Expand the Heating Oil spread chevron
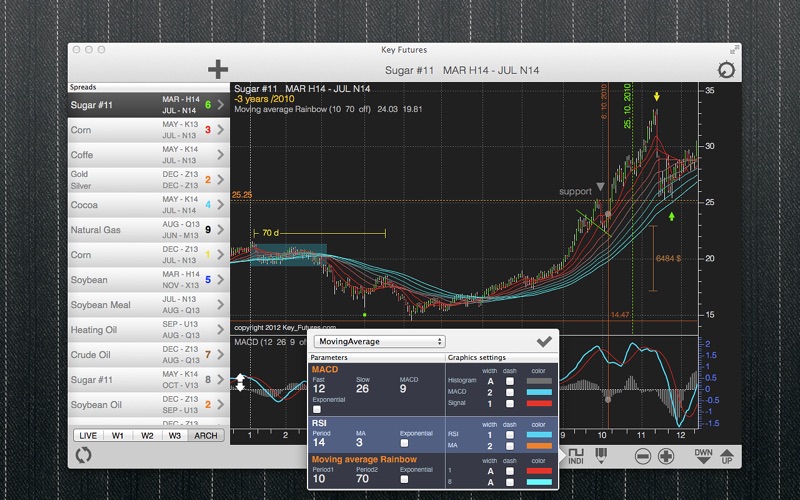The width and height of the screenshot is (800, 500). 220,330
